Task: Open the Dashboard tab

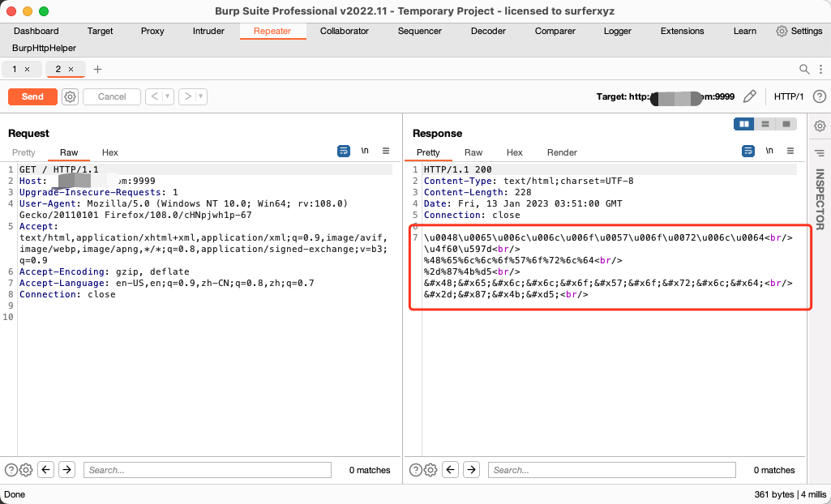Action: point(36,32)
